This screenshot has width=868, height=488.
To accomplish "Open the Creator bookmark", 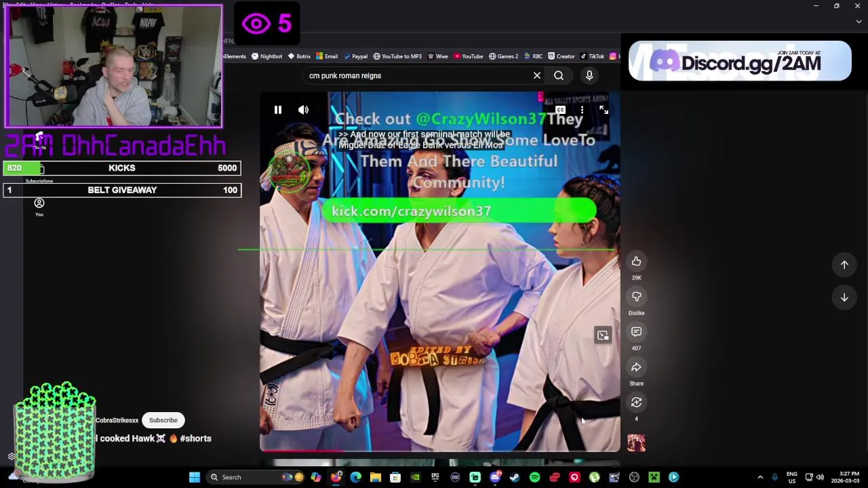I will (561, 56).
